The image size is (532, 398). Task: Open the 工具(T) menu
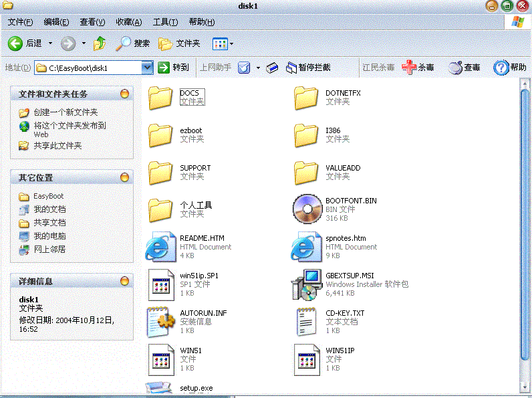click(165, 22)
